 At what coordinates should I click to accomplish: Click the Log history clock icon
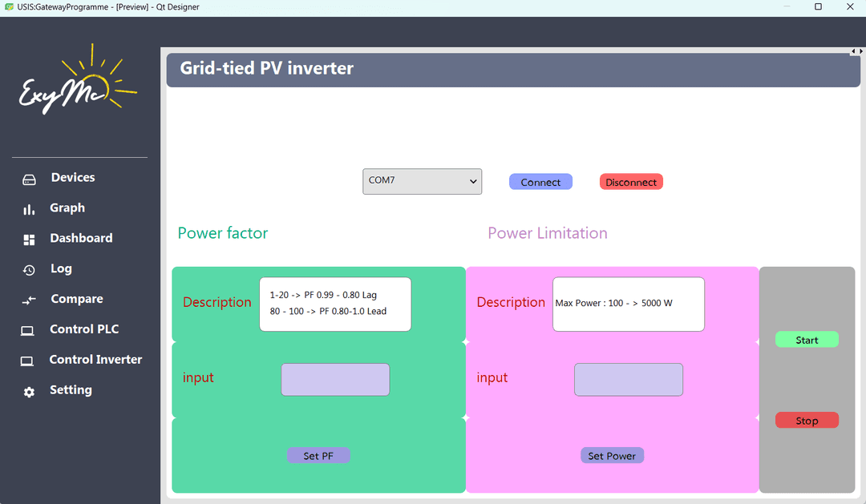click(x=29, y=270)
